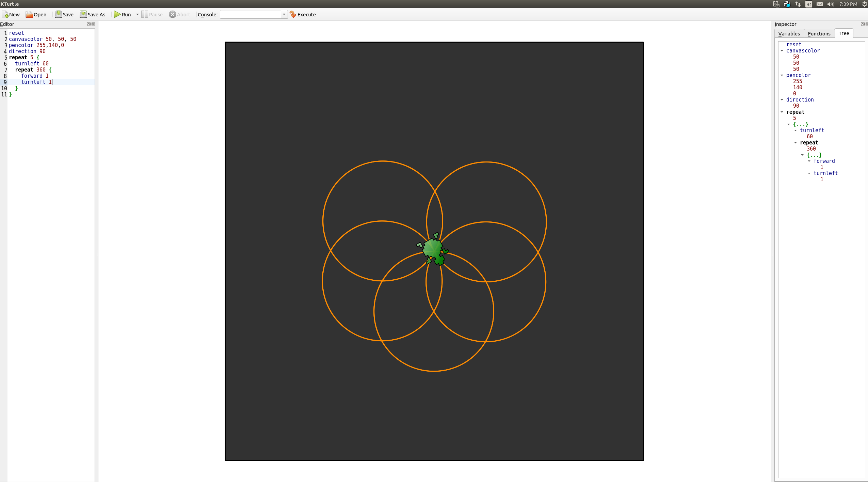Float the Editor panel
Image resolution: width=868 pixels, height=482 pixels.
(89, 24)
